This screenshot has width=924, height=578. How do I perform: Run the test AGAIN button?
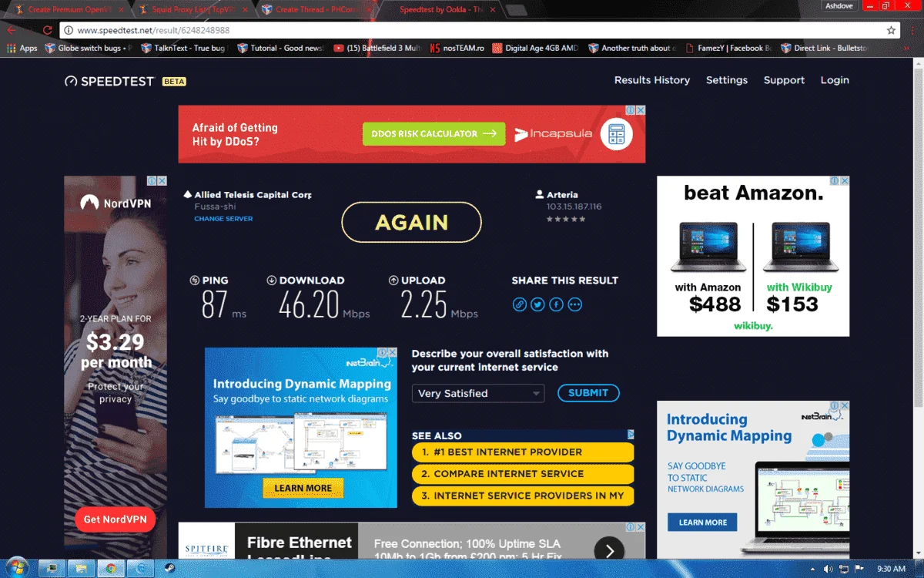pyautogui.click(x=411, y=222)
